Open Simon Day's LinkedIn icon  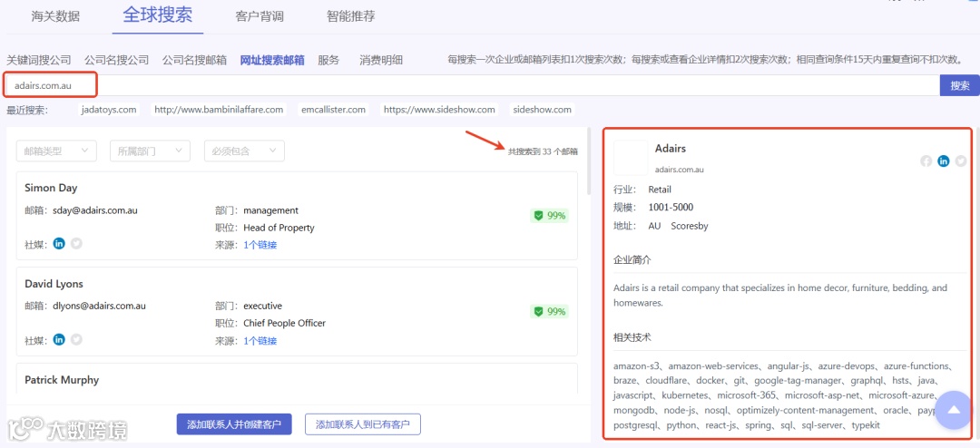[x=59, y=243]
